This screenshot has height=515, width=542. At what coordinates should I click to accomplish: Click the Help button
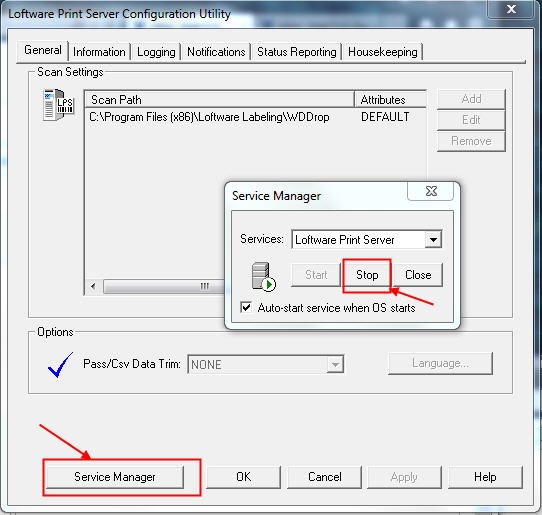(485, 477)
